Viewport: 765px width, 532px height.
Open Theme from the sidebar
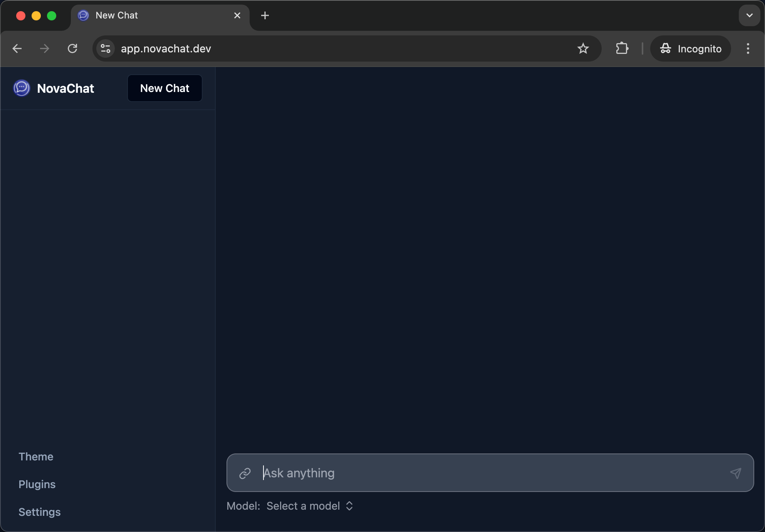(x=36, y=457)
